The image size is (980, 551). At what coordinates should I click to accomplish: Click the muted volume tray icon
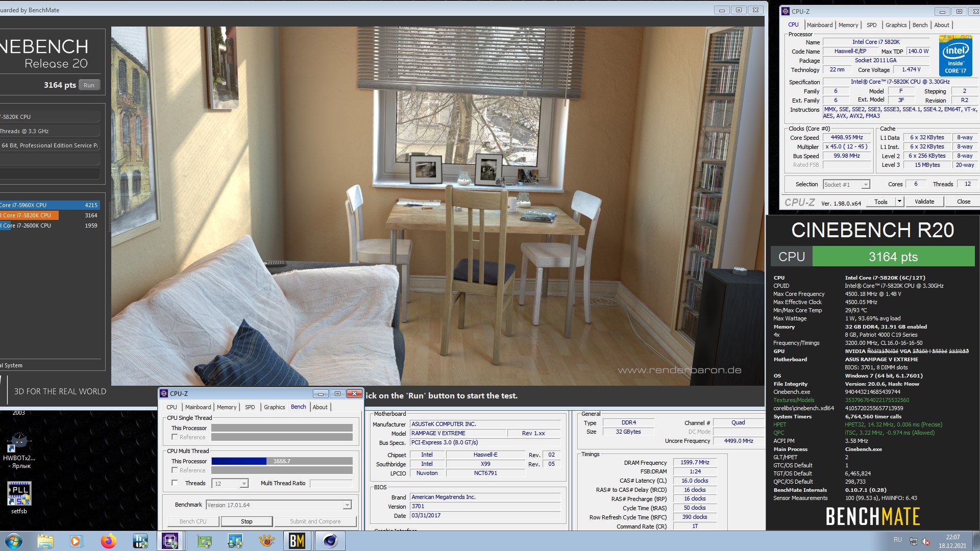926,541
